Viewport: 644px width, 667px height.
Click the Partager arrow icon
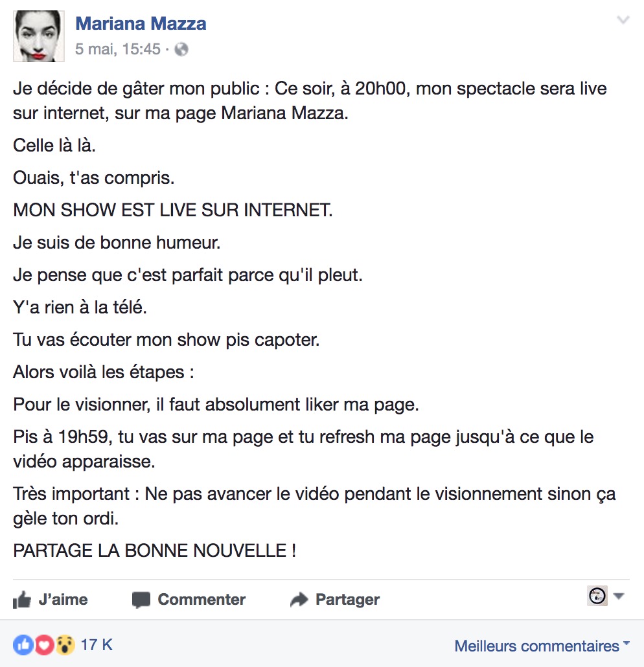pos(299,600)
